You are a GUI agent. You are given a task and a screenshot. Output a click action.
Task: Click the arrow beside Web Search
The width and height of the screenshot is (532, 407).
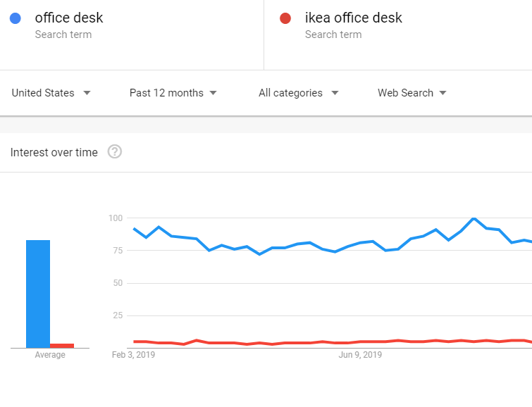(443, 93)
